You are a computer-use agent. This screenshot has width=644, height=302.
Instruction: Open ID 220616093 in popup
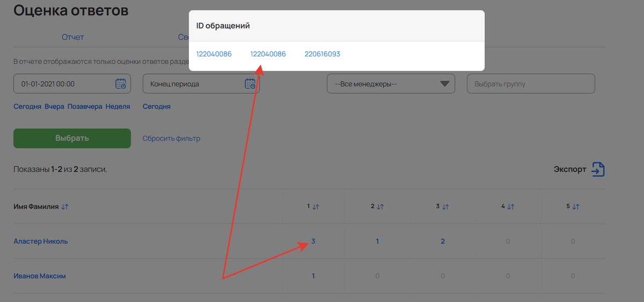point(323,54)
